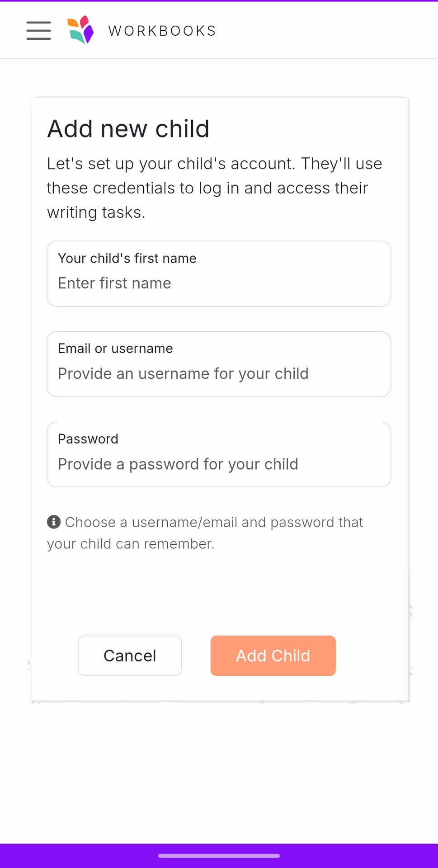Click the "Add new child" heading

click(128, 129)
